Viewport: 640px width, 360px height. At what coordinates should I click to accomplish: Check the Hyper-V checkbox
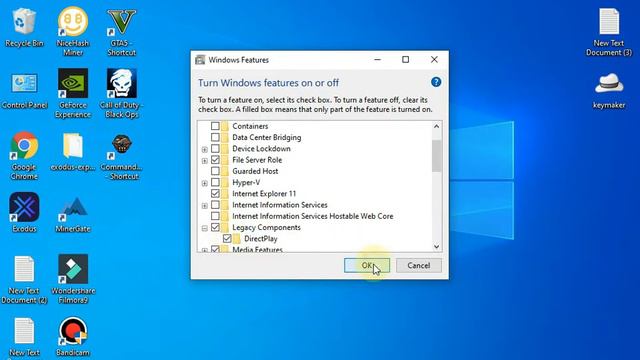(215, 182)
